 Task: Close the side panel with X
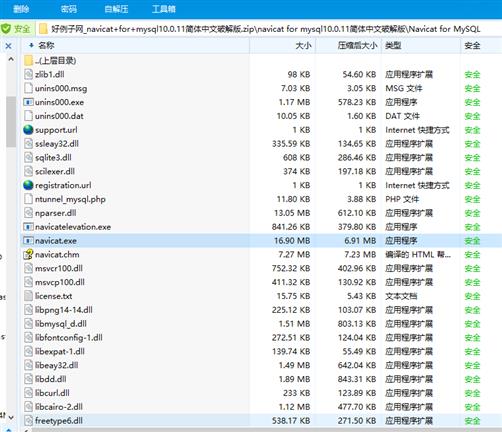[x=9, y=46]
